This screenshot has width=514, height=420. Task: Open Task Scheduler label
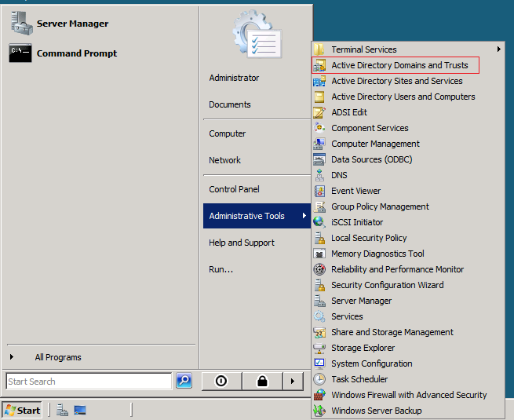click(x=359, y=379)
